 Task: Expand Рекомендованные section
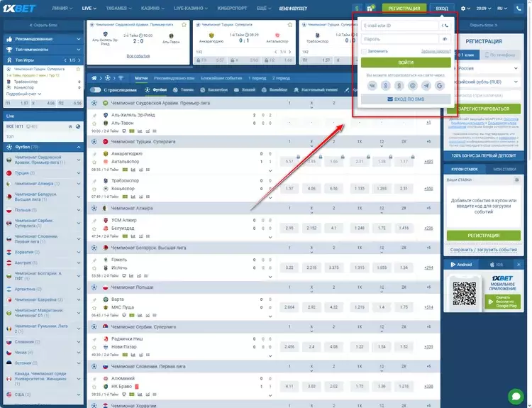coord(43,39)
